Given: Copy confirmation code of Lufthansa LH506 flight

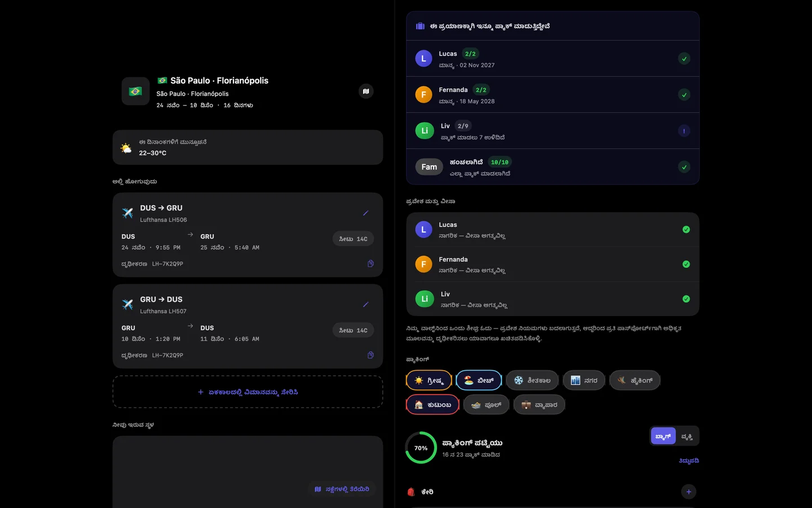Looking at the screenshot, I should [x=370, y=264].
